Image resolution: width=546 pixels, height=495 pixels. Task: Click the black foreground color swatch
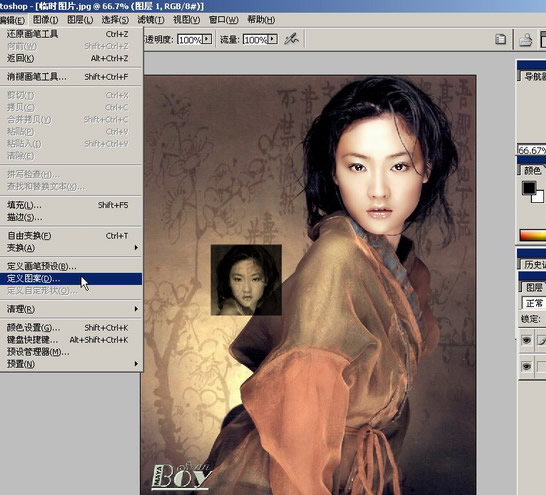[529, 188]
